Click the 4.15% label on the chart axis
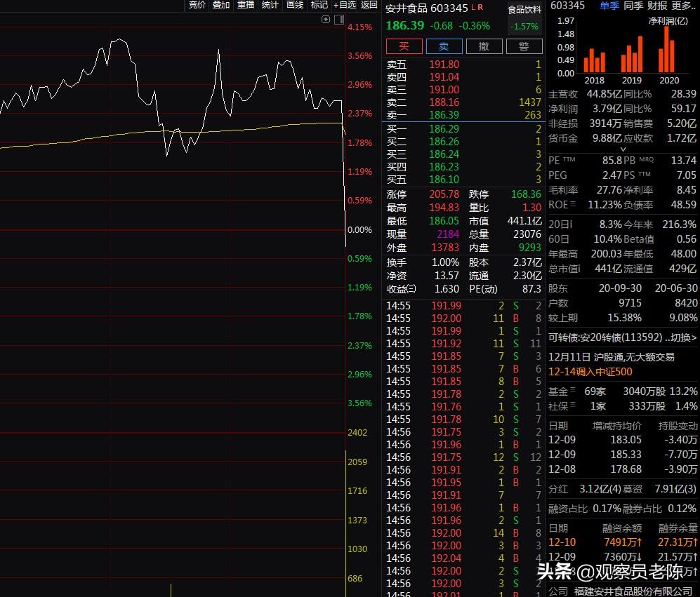Screen dimensions: 700x597 [x=359, y=27]
